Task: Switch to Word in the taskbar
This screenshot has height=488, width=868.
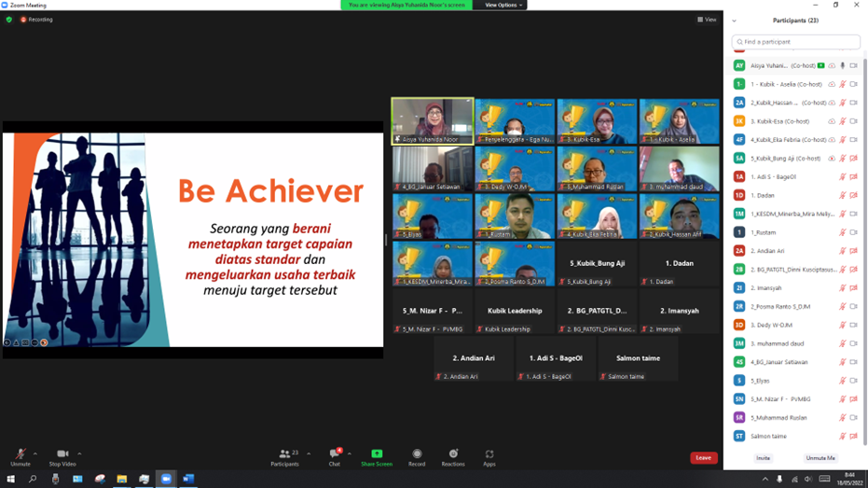Action: (188, 480)
